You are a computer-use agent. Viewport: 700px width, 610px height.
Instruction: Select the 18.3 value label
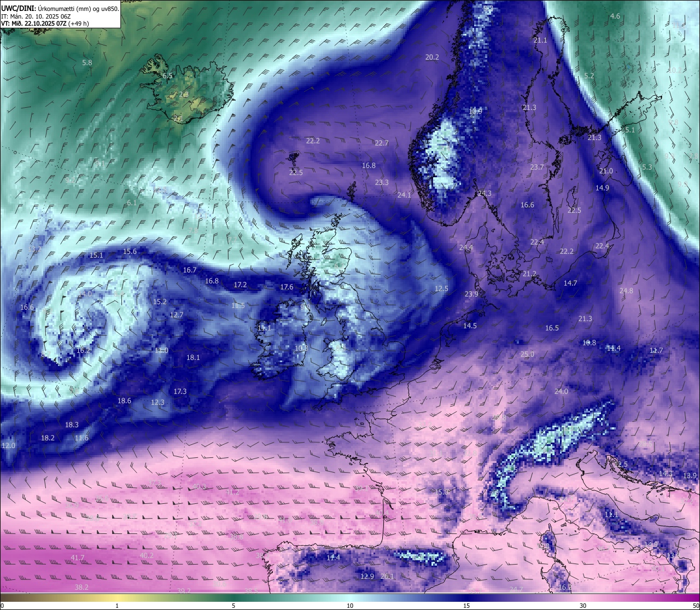pos(72,425)
